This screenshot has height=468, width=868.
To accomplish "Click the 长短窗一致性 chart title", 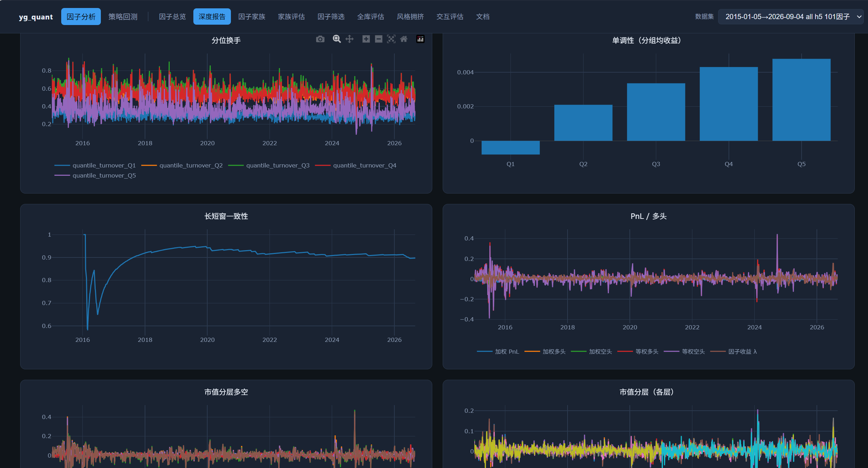I will [226, 216].
